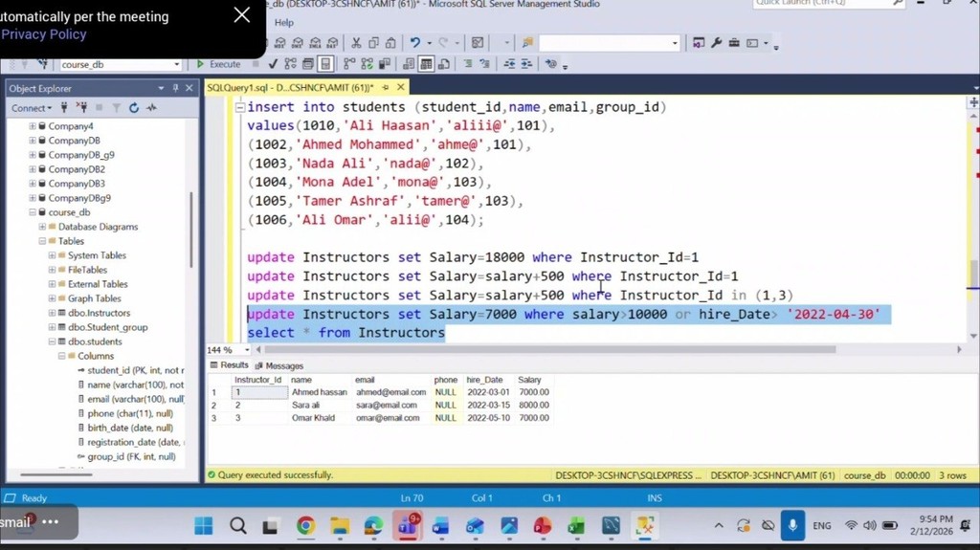980x550 pixels.
Task: Open Google Chrome from the taskbar
Action: [305, 525]
